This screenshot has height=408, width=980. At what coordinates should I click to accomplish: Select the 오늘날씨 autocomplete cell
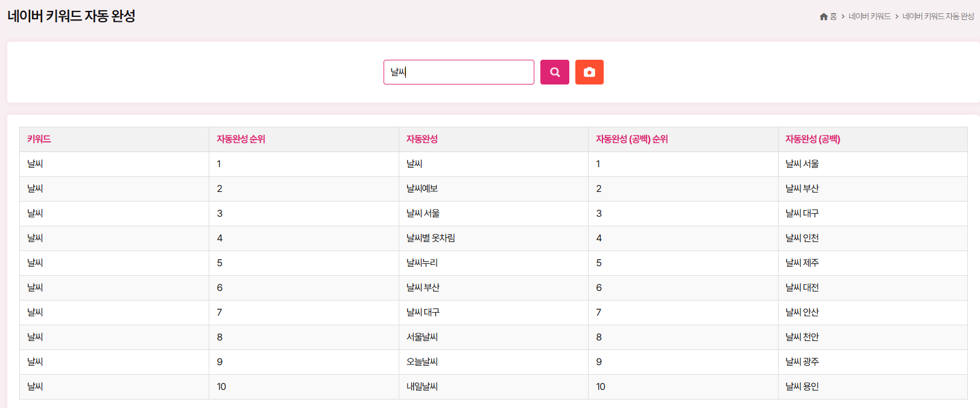tap(493, 362)
